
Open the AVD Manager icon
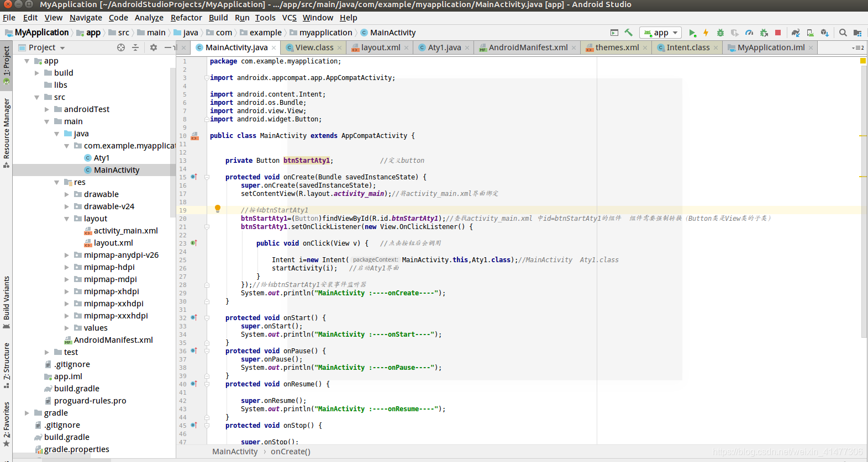click(810, 33)
